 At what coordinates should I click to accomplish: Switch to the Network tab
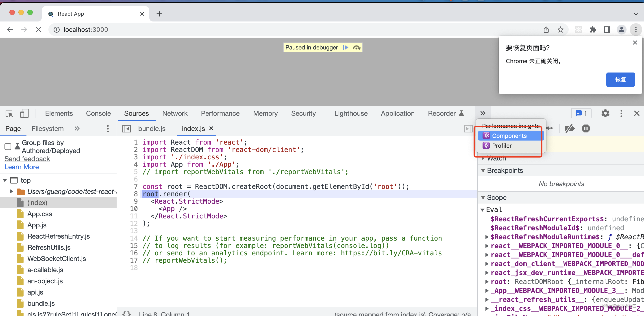(174, 113)
